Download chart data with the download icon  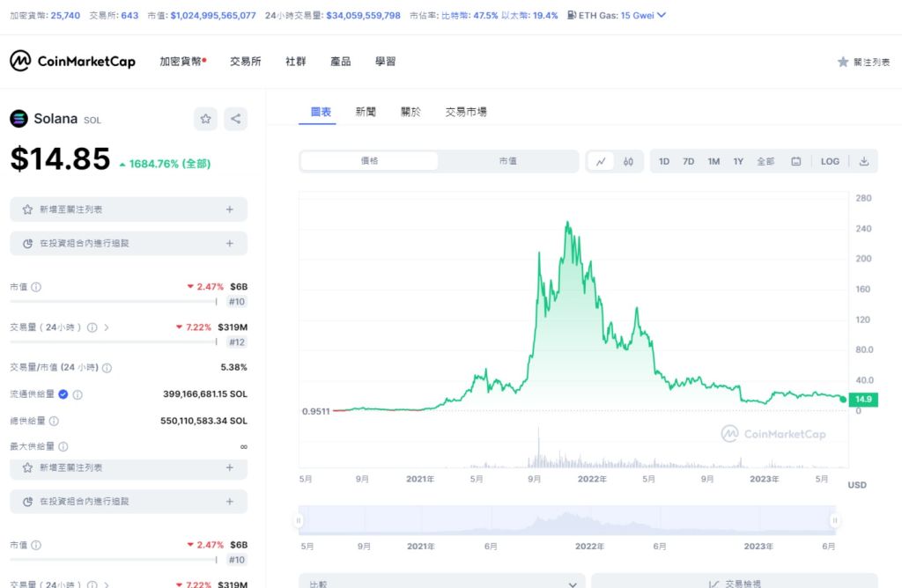pyautogui.click(x=863, y=161)
